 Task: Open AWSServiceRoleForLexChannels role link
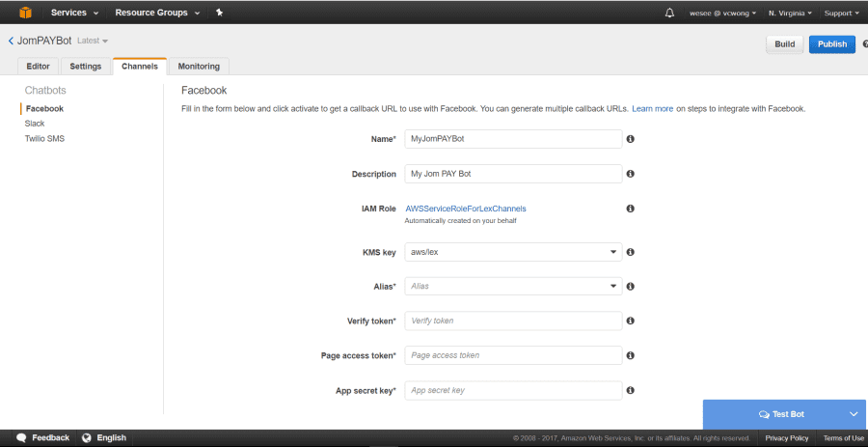click(x=466, y=209)
